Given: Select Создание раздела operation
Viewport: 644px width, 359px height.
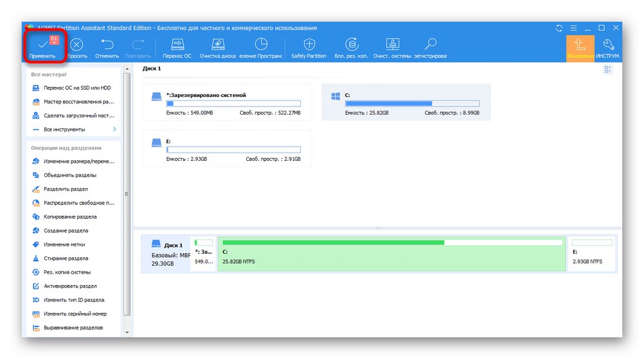Looking at the screenshot, I should point(60,231).
